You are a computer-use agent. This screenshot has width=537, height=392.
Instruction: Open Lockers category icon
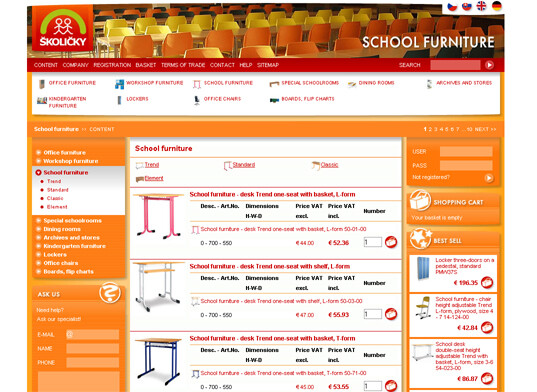click(119, 100)
